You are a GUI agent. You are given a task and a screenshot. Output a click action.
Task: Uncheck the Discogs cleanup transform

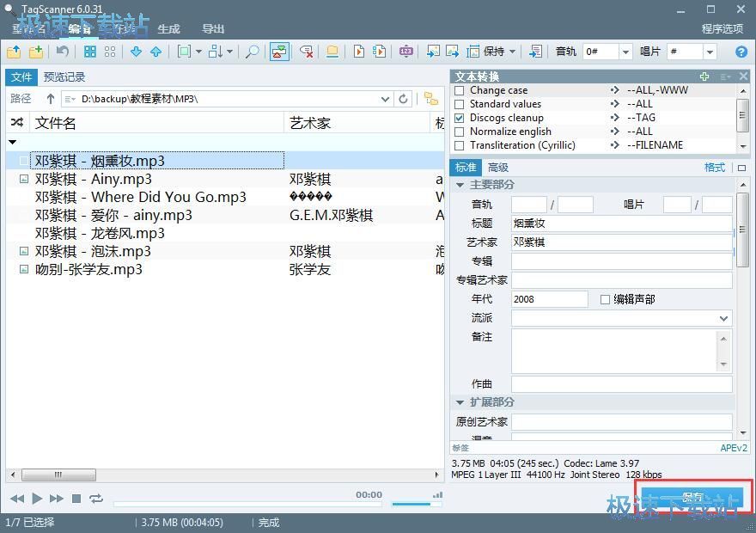tap(460, 118)
